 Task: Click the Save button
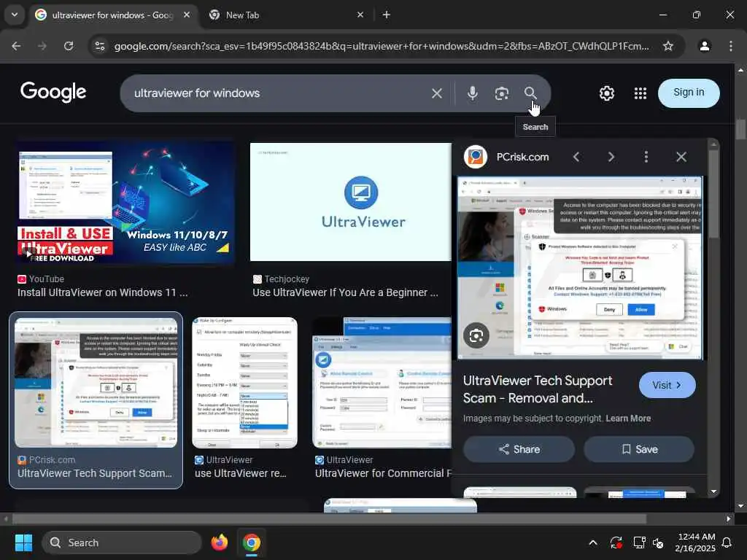coord(639,449)
